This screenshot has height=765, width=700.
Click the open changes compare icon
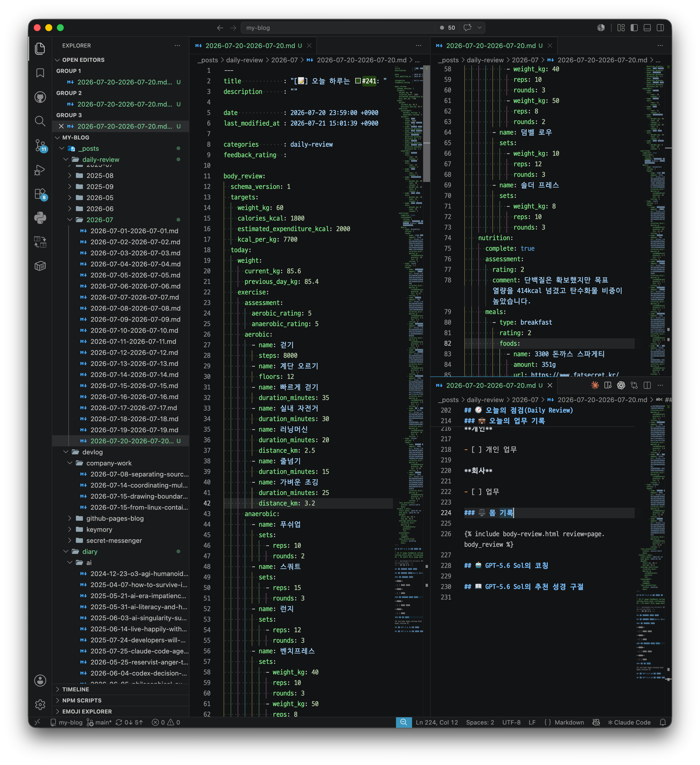coord(634,385)
